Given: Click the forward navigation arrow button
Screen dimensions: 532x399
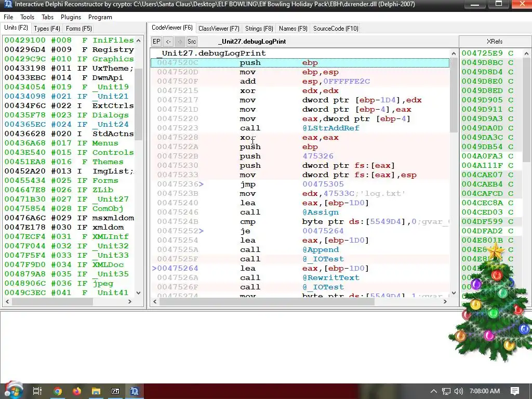Looking at the screenshot, I should pos(180,42).
